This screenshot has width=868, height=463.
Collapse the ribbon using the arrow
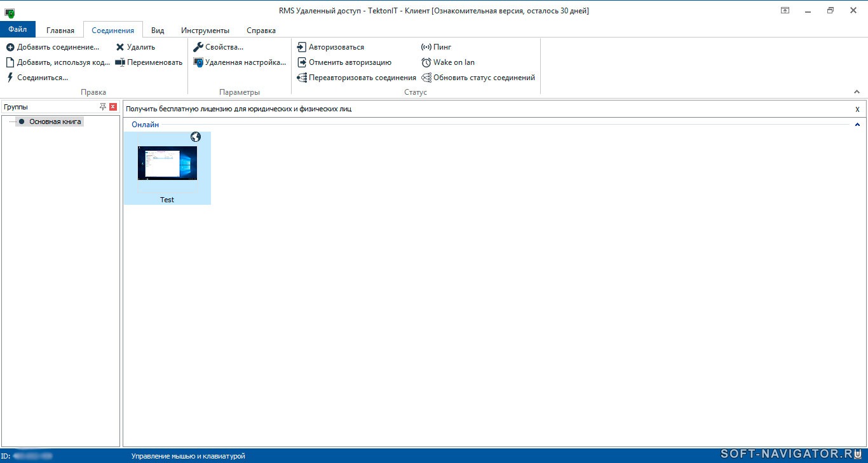coord(857,92)
